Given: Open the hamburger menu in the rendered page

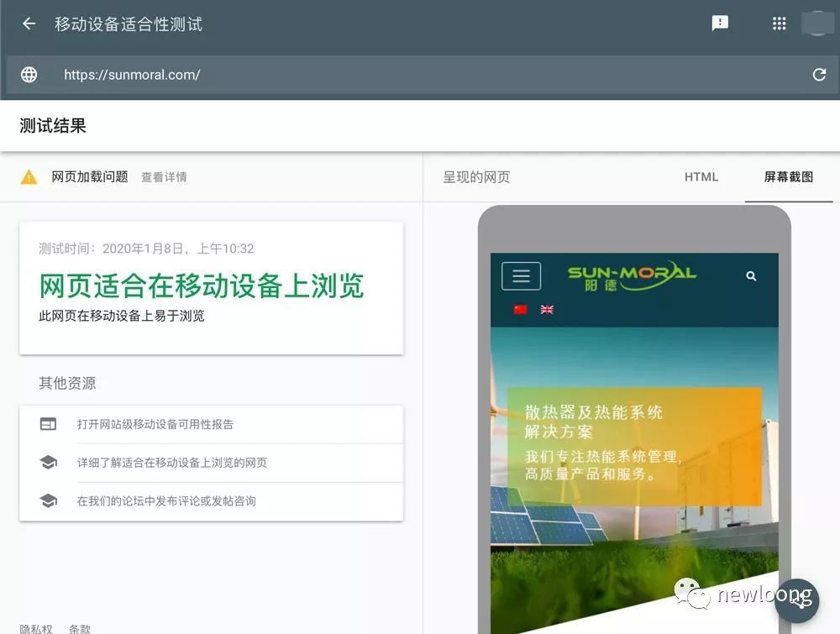Looking at the screenshot, I should [x=521, y=275].
